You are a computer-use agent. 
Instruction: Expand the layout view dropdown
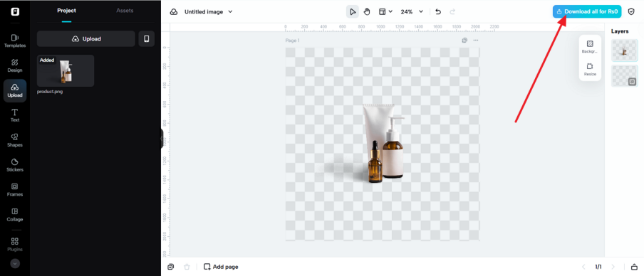[x=385, y=12]
